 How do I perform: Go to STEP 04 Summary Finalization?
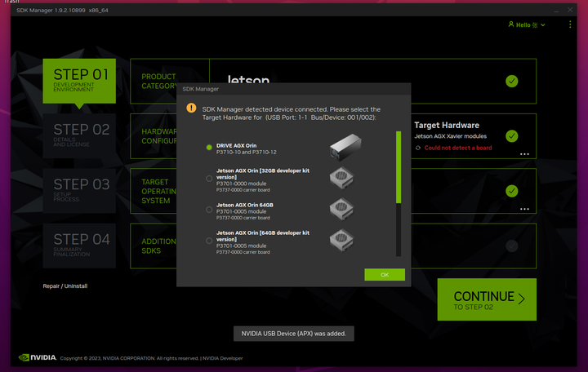coord(79,246)
